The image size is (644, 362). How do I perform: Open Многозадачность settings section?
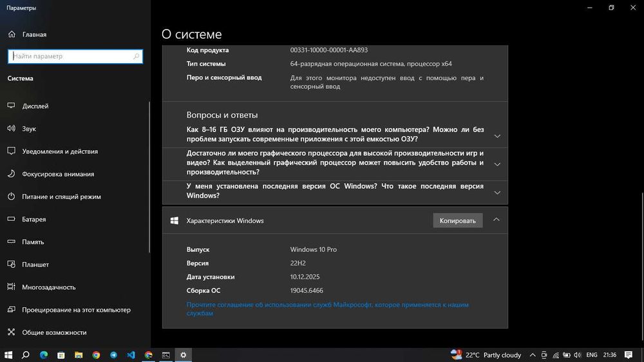coord(75,287)
